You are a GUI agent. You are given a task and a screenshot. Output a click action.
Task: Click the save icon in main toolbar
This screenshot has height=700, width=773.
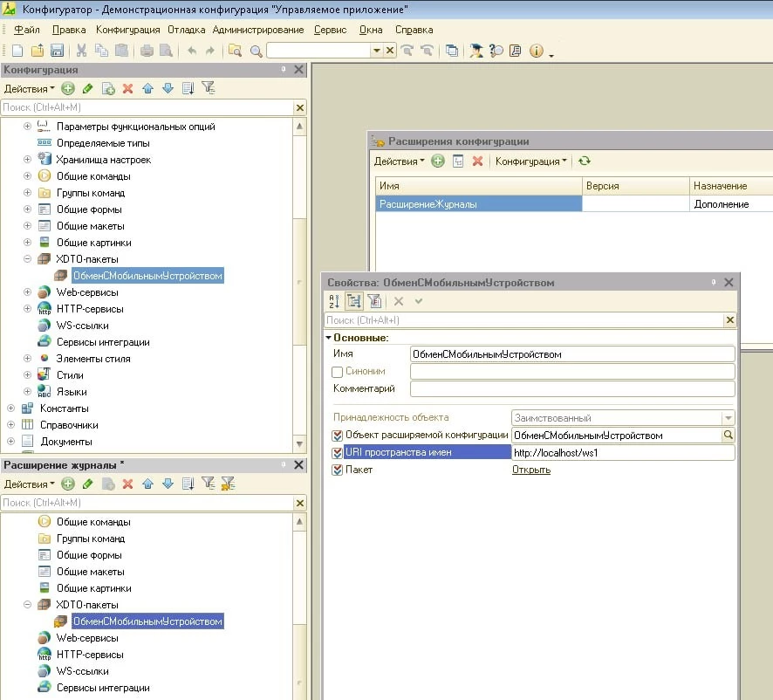pyautogui.click(x=57, y=51)
